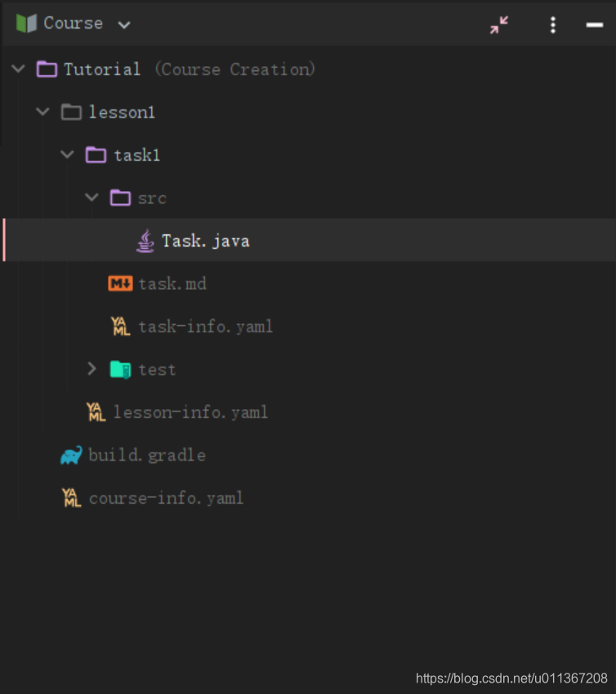
Task: Click the Course panel title text
Action: [x=73, y=24]
